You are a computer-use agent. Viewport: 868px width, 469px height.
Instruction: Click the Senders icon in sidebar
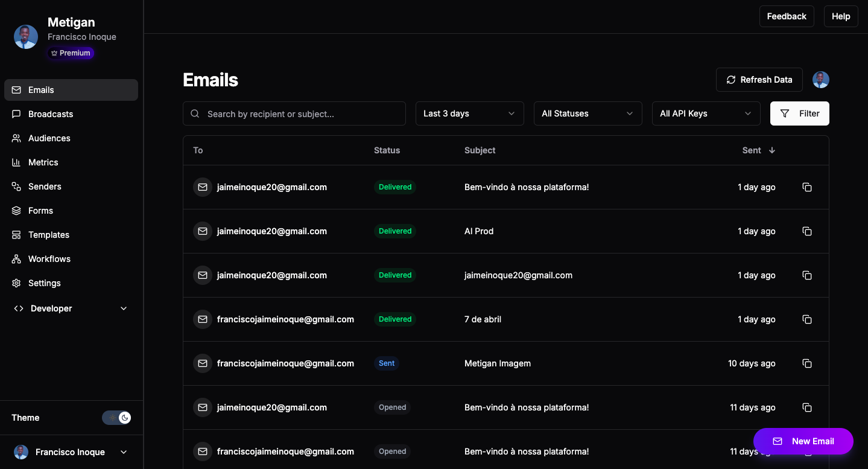(x=16, y=187)
